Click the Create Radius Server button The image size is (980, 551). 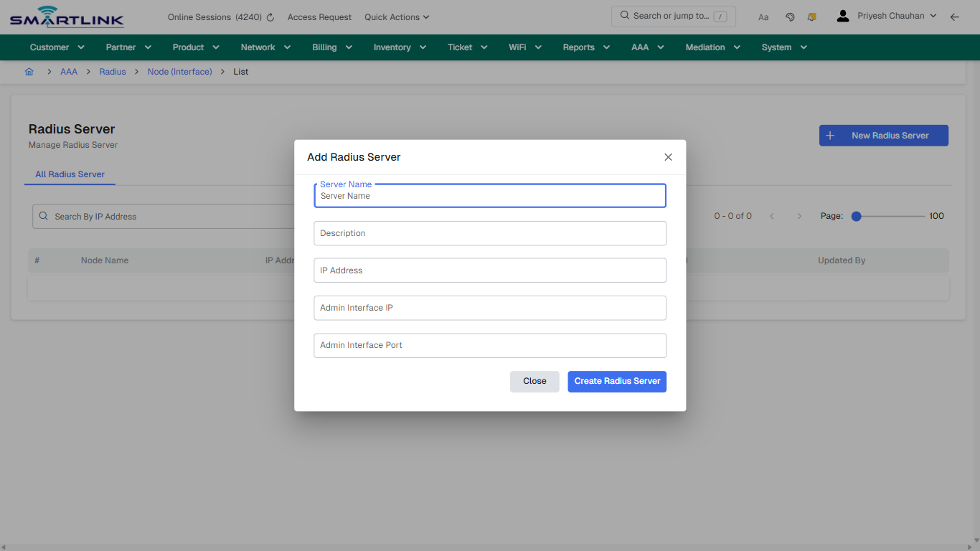click(616, 381)
